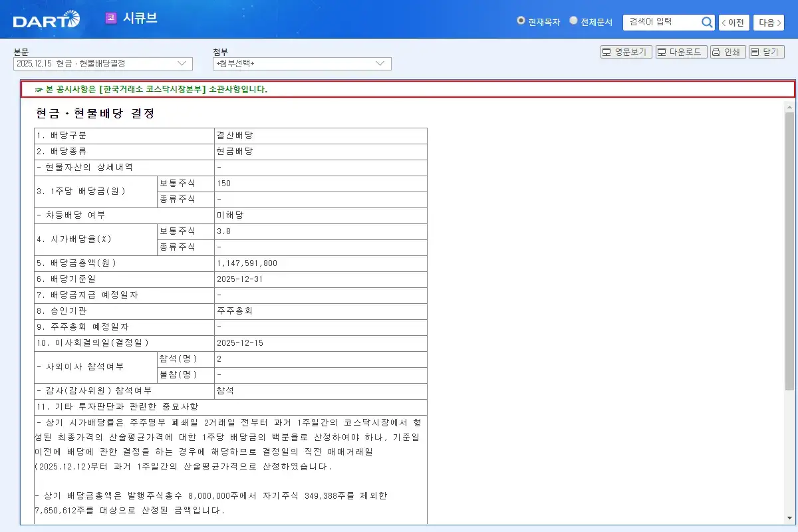Click 11. 기타 투자판단과 관련한 중요사항
Image resolution: width=798 pixels, height=532 pixels.
coord(117,407)
